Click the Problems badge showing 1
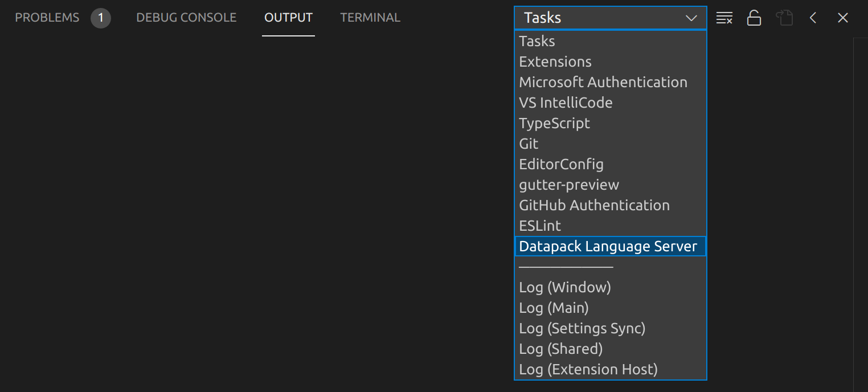This screenshot has height=392, width=868. (101, 18)
